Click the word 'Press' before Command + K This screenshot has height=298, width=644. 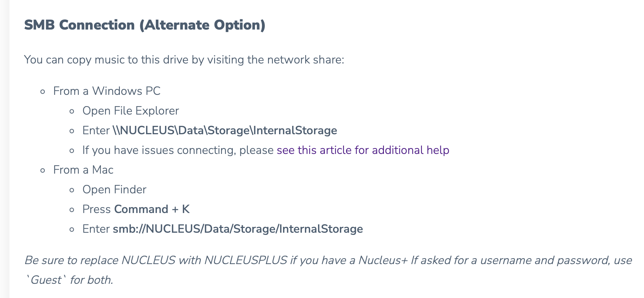pyautogui.click(x=97, y=209)
